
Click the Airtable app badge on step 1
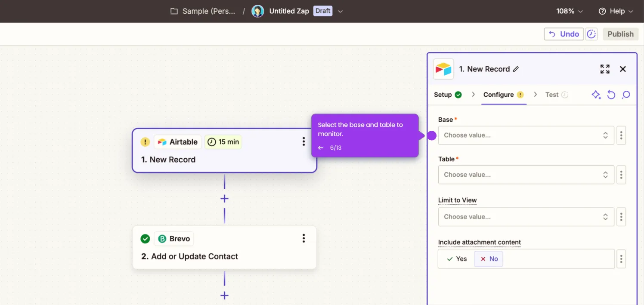click(177, 142)
